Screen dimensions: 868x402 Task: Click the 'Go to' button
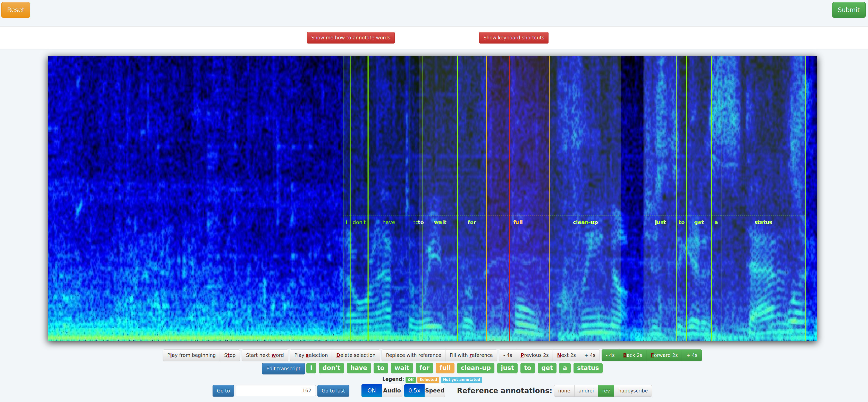[223, 391]
